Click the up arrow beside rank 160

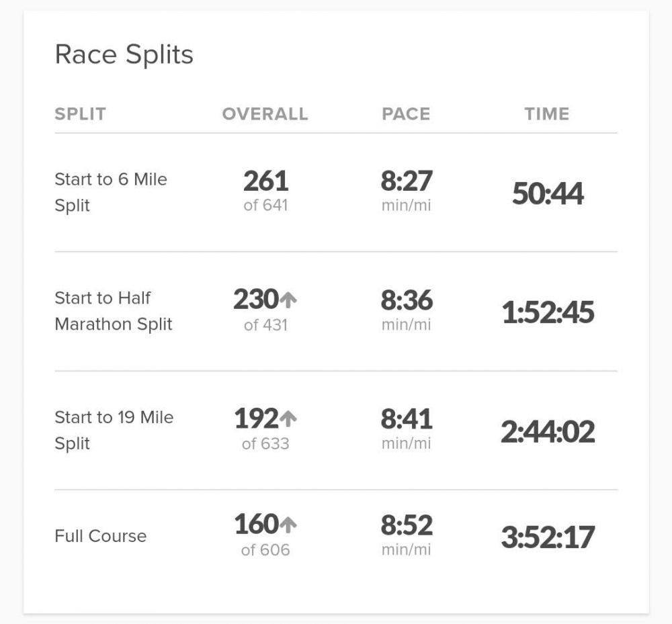point(288,525)
